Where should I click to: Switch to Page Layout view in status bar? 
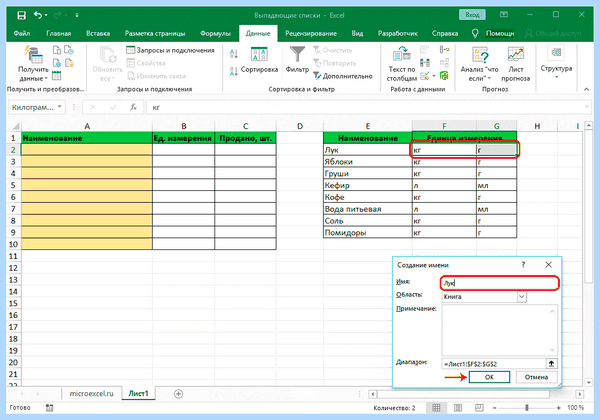(458, 408)
